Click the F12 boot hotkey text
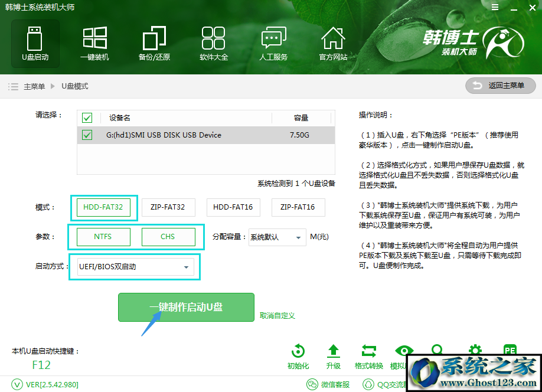 coord(41,365)
